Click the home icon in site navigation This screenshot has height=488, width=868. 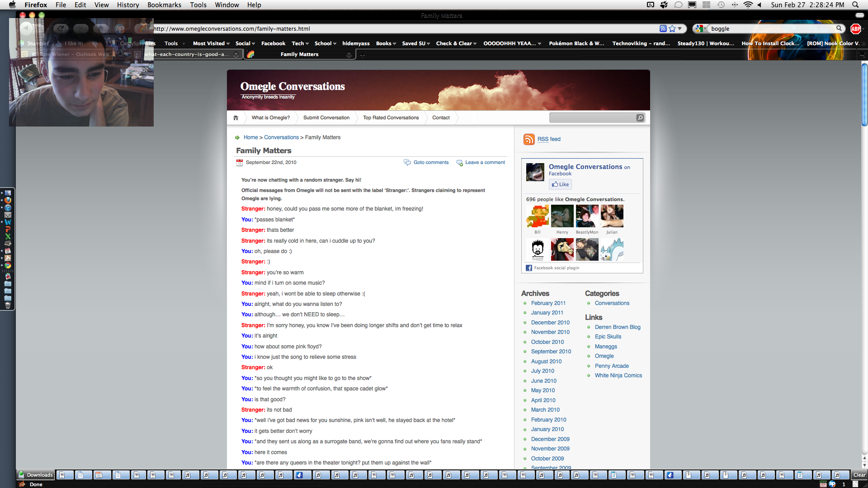[x=236, y=118]
